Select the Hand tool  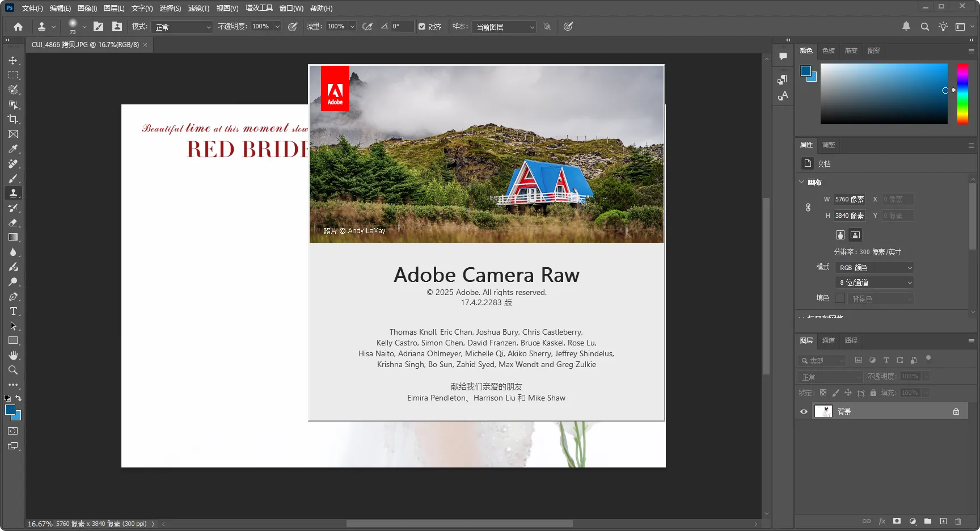(13, 355)
